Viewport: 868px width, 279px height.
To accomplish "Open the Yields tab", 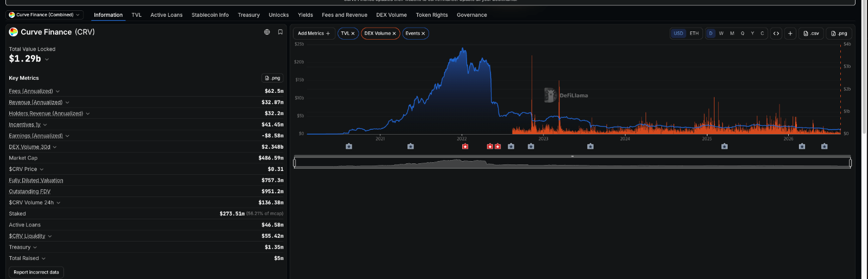I will click(x=305, y=15).
